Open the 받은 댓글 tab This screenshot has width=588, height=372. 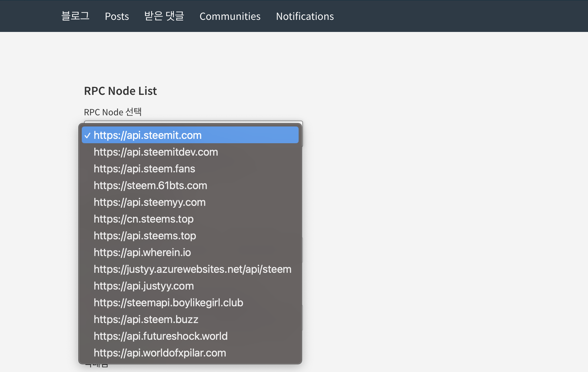point(164,16)
